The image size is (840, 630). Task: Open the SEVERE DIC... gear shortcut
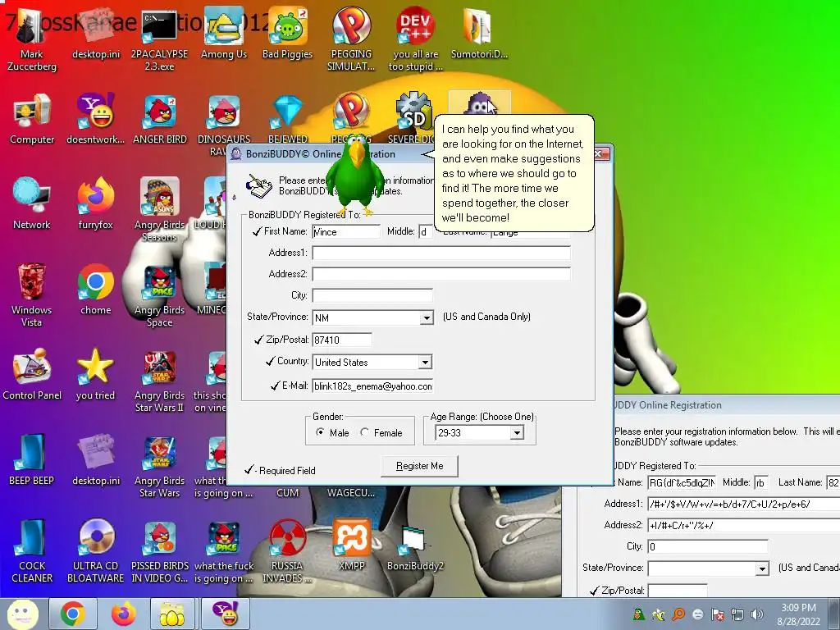[414, 119]
